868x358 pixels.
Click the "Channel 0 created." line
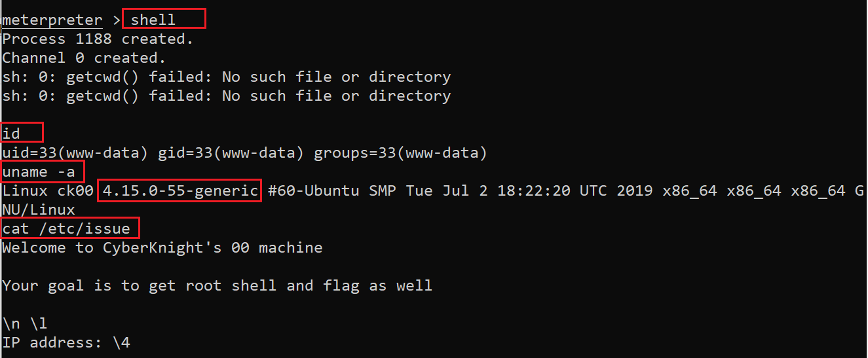pyautogui.click(x=84, y=58)
